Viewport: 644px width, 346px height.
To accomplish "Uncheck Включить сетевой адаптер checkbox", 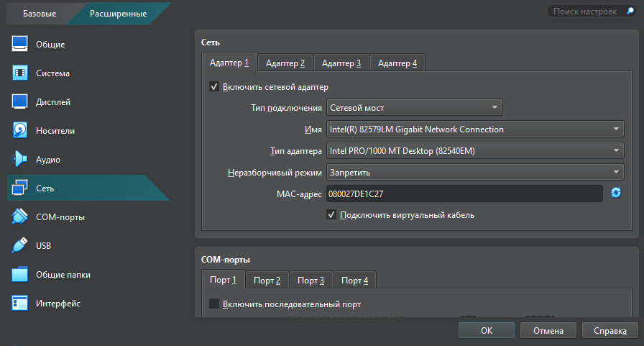I will [213, 87].
